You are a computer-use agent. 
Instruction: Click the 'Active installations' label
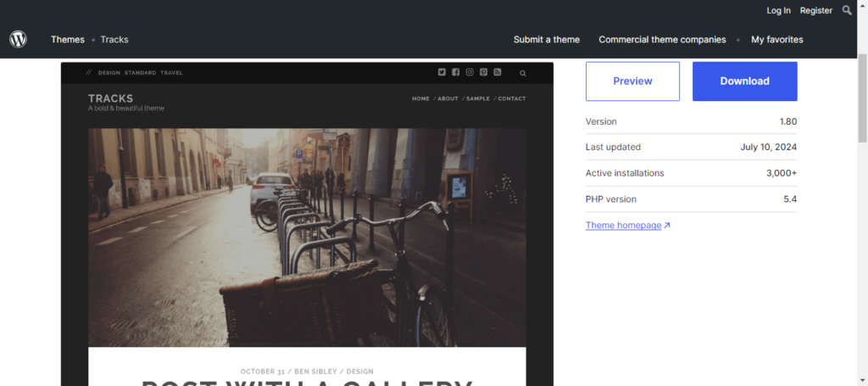click(x=625, y=173)
